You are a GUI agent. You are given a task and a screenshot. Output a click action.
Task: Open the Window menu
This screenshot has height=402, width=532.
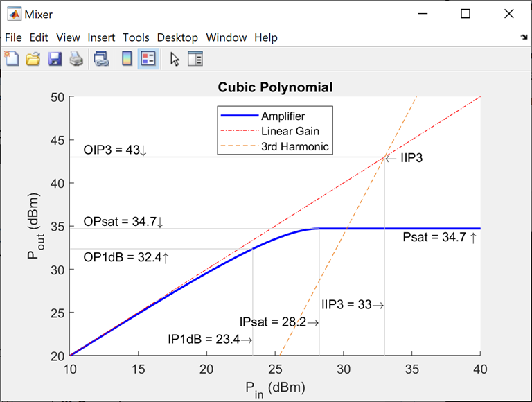pyautogui.click(x=227, y=37)
